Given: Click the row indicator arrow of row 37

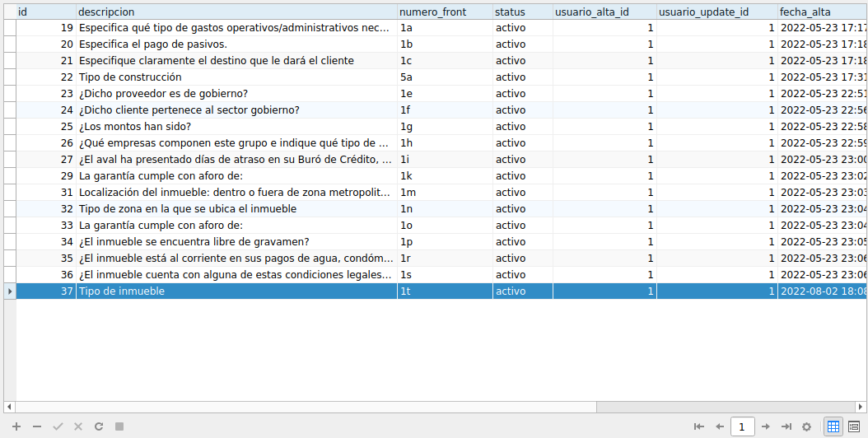Looking at the screenshot, I should (x=10, y=291).
